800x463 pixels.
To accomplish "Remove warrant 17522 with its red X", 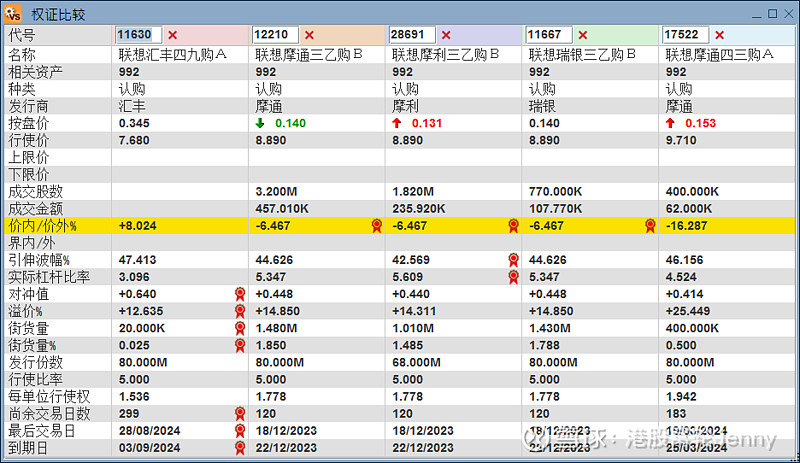I will (719, 35).
